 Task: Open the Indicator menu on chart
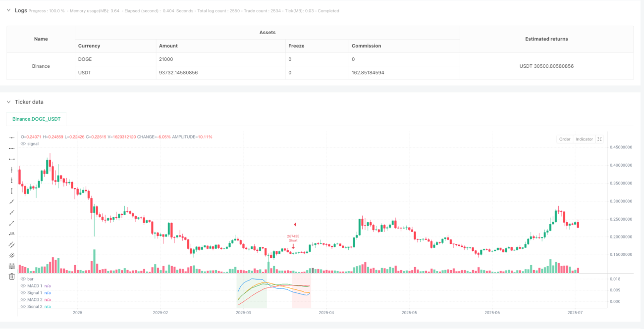(x=584, y=139)
